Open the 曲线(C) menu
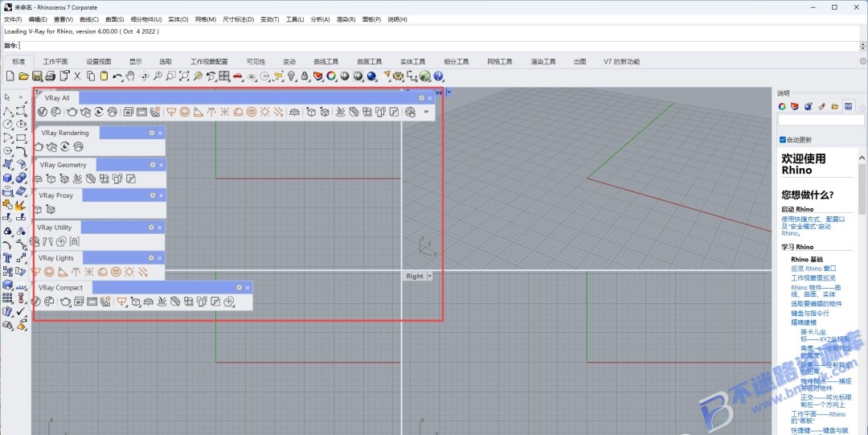The width and height of the screenshot is (868, 435). (x=89, y=19)
